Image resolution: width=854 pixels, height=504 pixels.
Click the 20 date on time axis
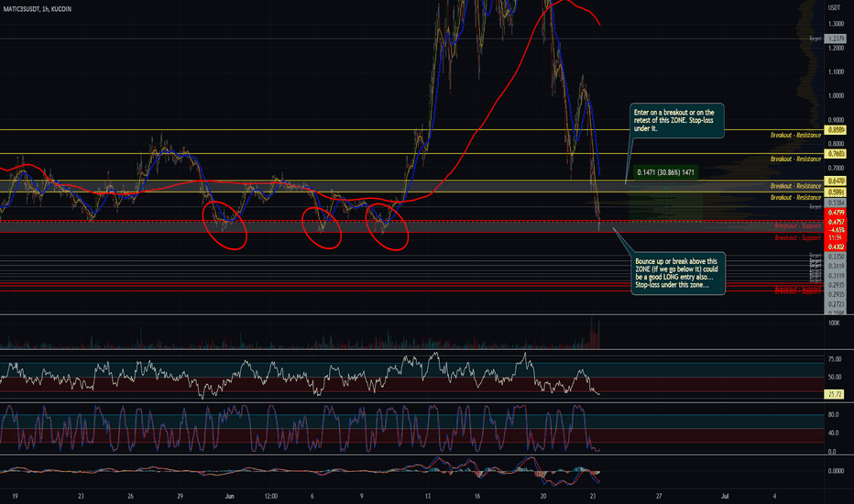coord(543,497)
